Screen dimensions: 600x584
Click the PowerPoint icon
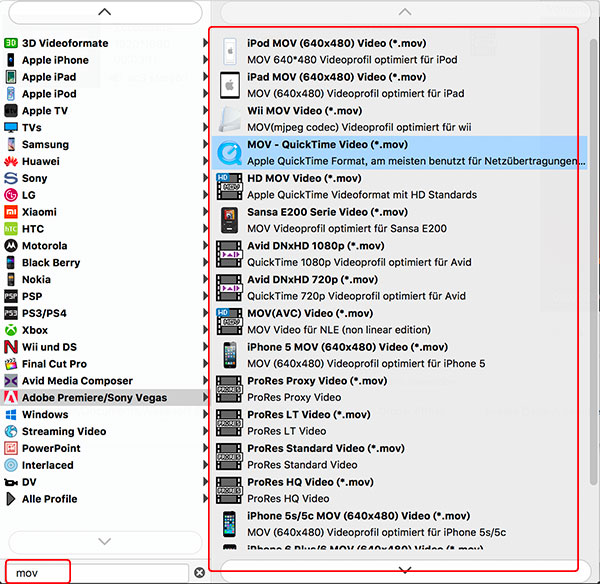pos(11,448)
